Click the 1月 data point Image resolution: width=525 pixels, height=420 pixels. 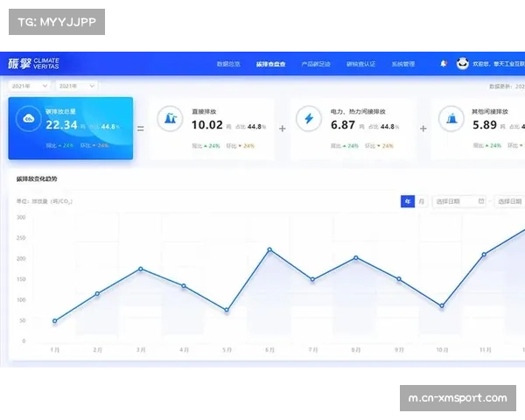click(x=54, y=321)
